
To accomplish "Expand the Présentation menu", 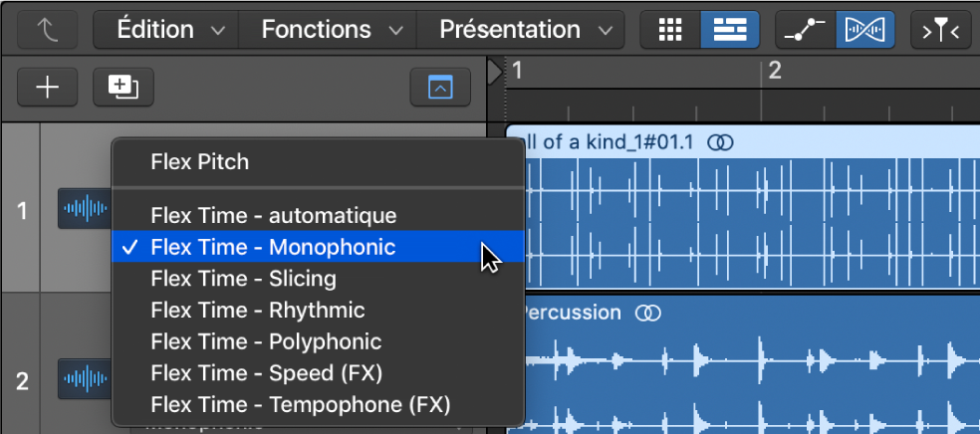I will 521,29.
